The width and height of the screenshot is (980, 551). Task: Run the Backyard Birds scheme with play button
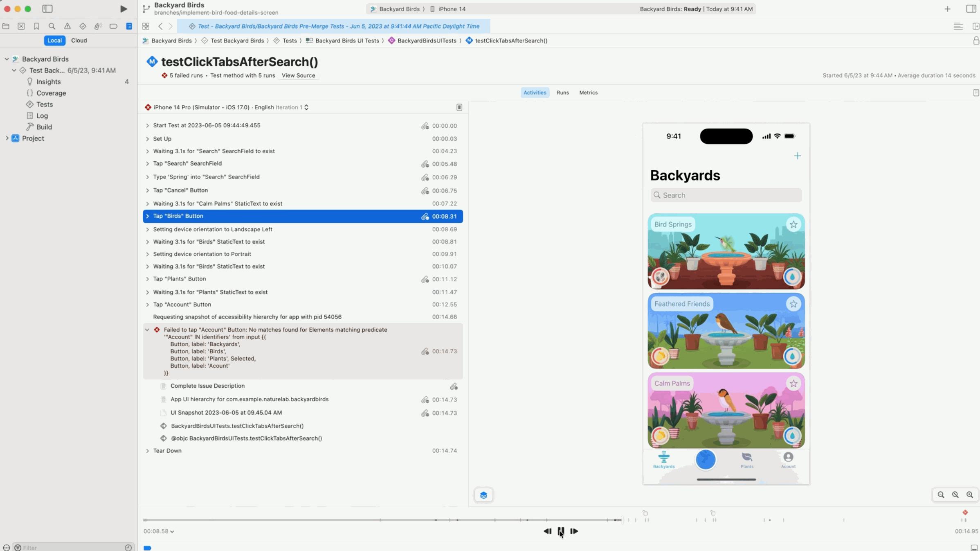pyautogui.click(x=124, y=9)
